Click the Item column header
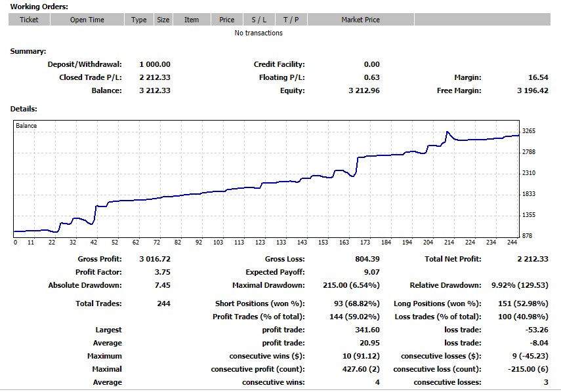The height and width of the screenshot is (392, 561). [192, 20]
